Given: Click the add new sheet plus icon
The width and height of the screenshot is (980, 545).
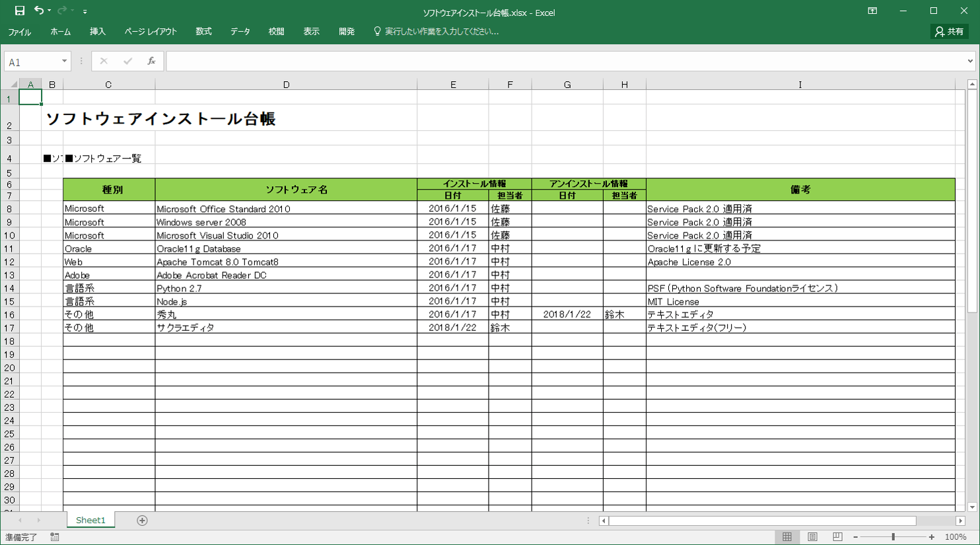Looking at the screenshot, I should (x=142, y=521).
